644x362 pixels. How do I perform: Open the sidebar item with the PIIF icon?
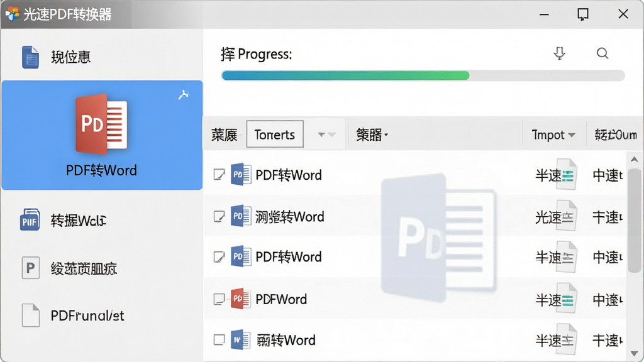click(x=30, y=220)
